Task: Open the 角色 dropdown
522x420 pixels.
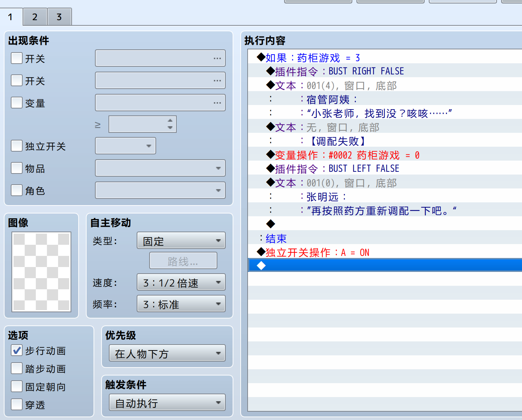Action: coord(160,190)
